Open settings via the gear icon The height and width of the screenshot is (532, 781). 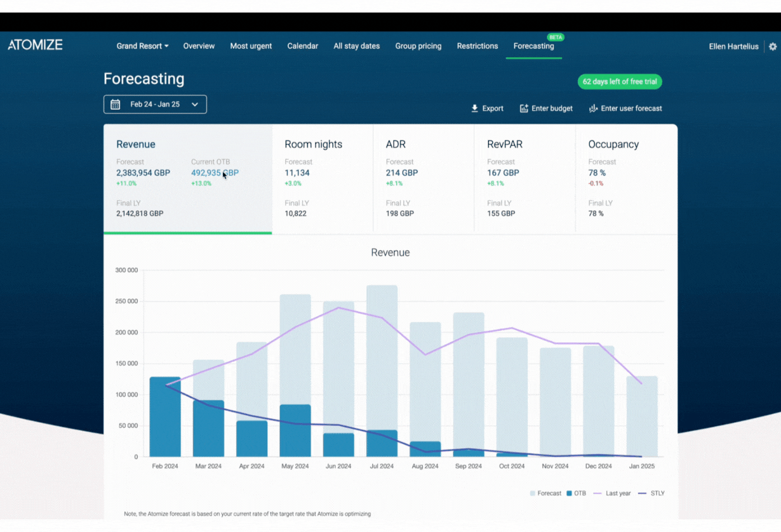coord(773,46)
